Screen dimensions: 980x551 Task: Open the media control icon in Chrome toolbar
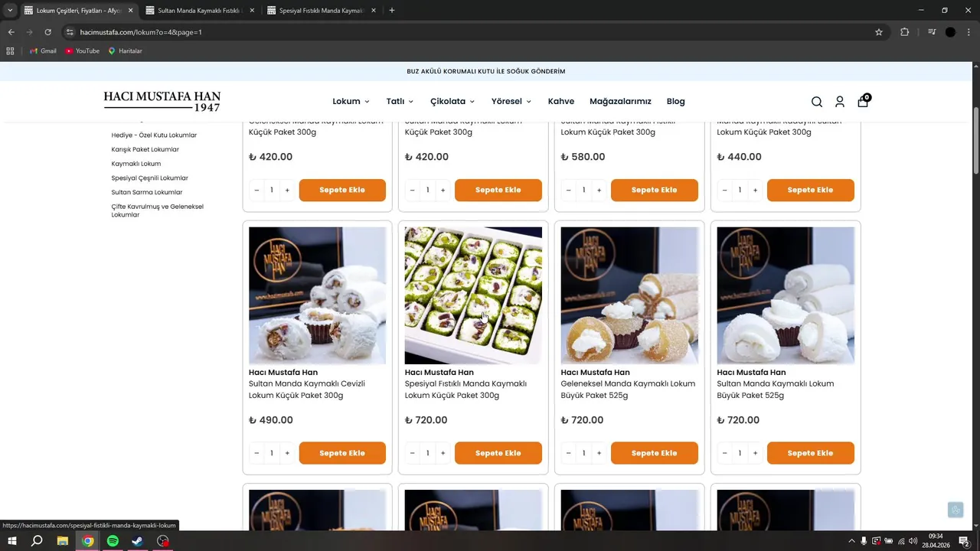pos(932,32)
